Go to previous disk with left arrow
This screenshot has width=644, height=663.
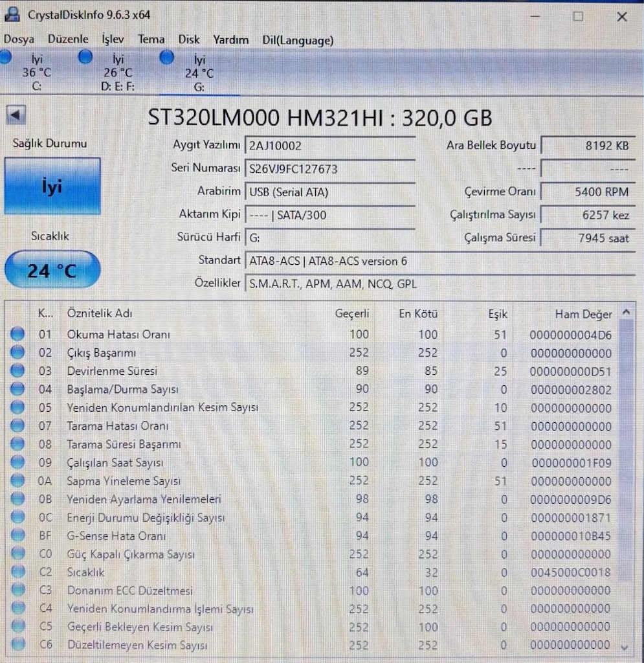click(x=16, y=115)
